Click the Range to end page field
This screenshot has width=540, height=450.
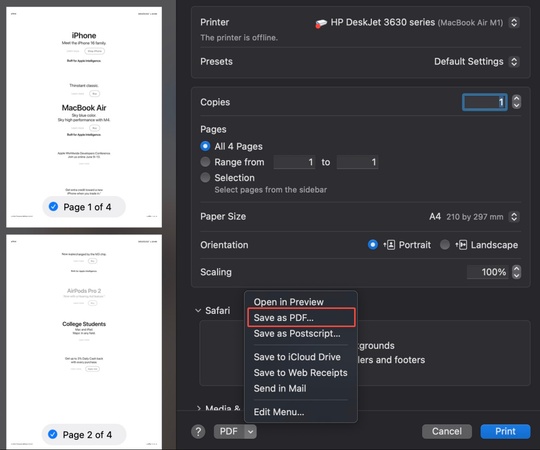click(x=357, y=162)
